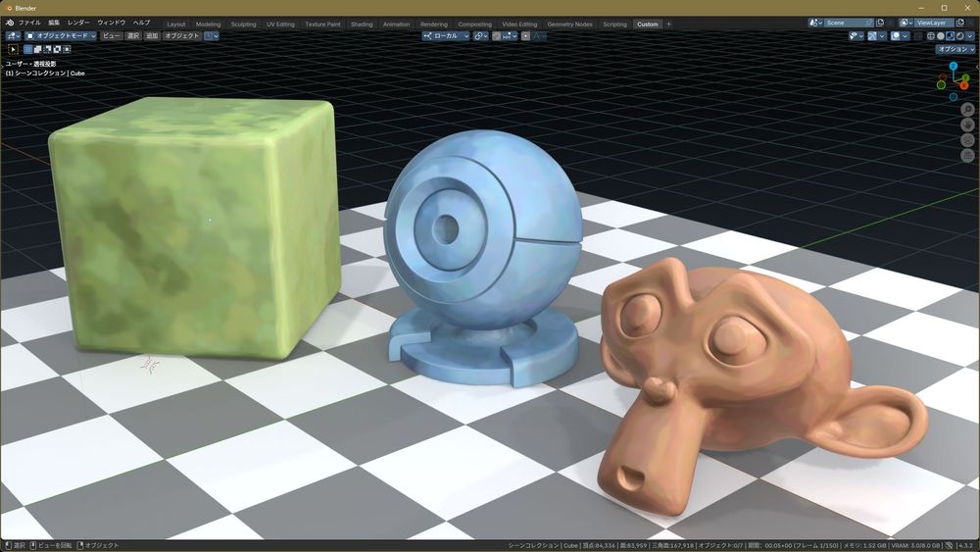Open object type visibility dropdown
The image size is (980, 552).
click(857, 35)
